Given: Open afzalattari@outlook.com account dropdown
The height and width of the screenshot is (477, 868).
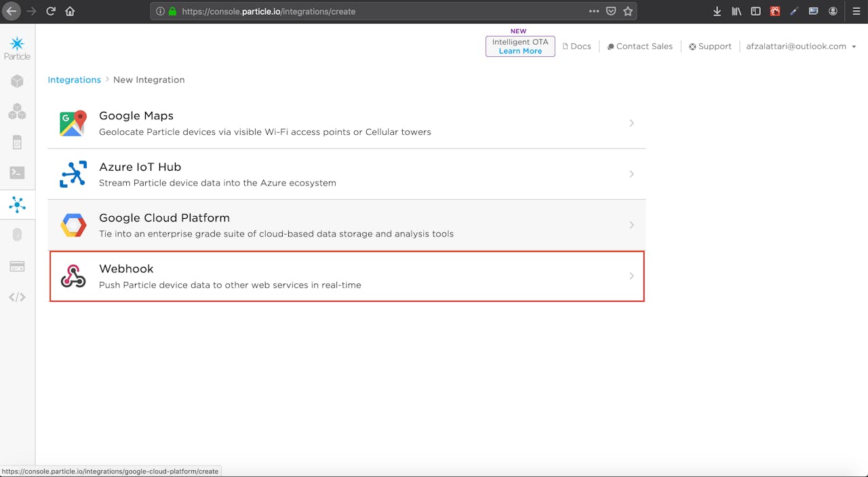Looking at the screenshot, I should [801, 46].
